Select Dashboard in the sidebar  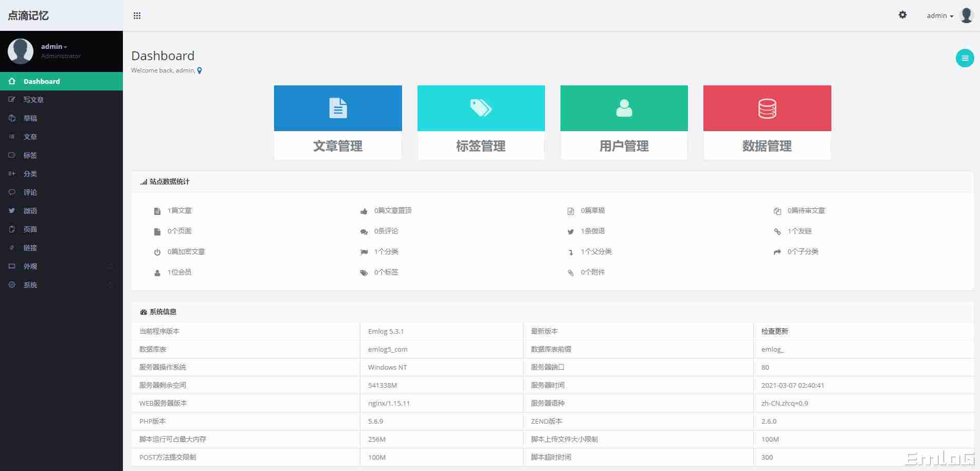(x=42, y=81)
